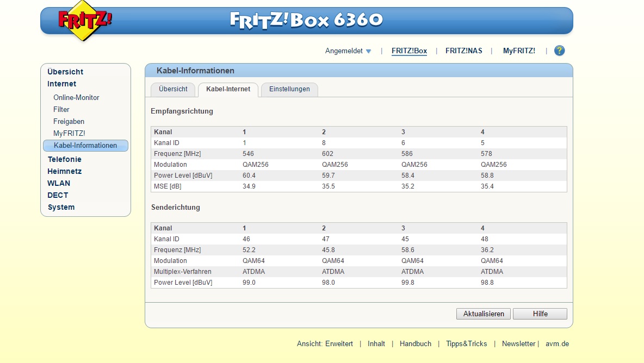
Task: Select downstream frequency value 602
Action: click(327, 154)
